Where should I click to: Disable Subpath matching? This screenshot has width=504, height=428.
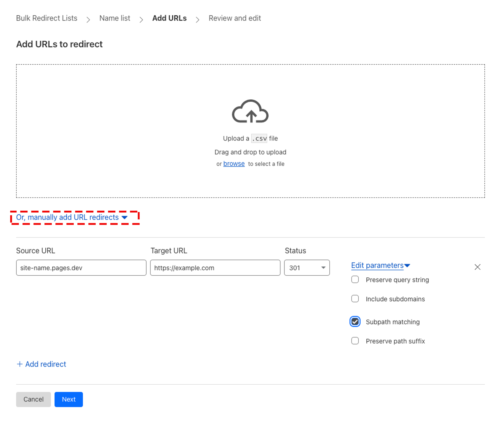[355, 322]
